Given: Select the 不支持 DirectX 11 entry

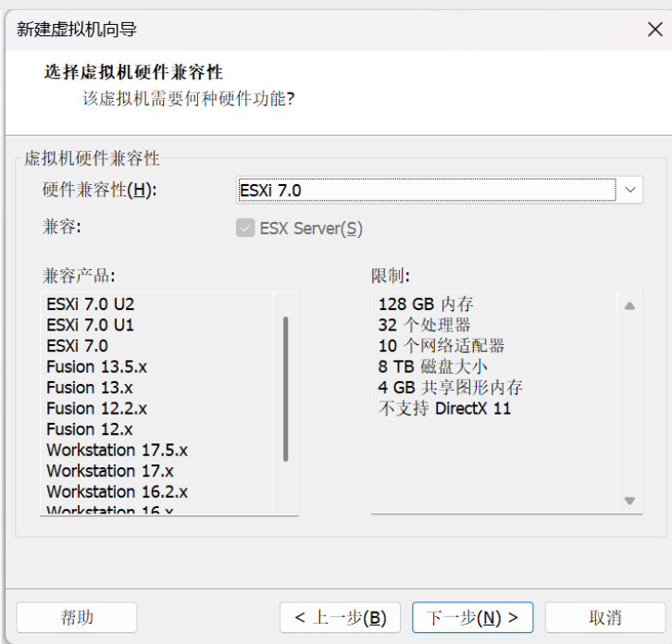Looking at the screenshot, I should coord(445,408).
